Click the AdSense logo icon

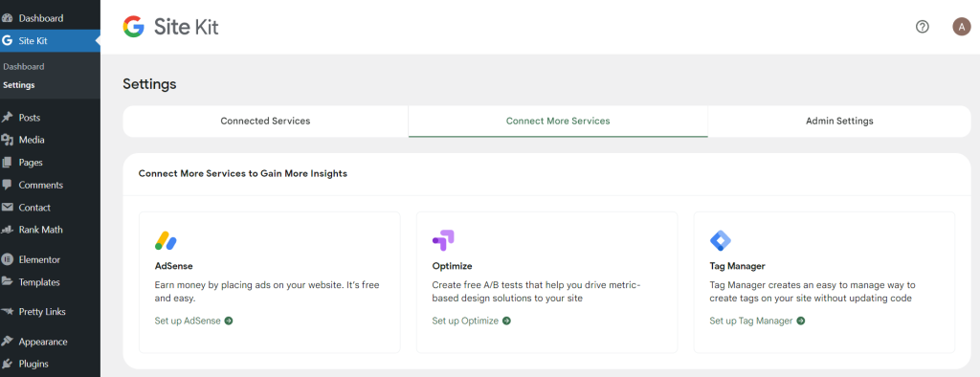[166, 241]
